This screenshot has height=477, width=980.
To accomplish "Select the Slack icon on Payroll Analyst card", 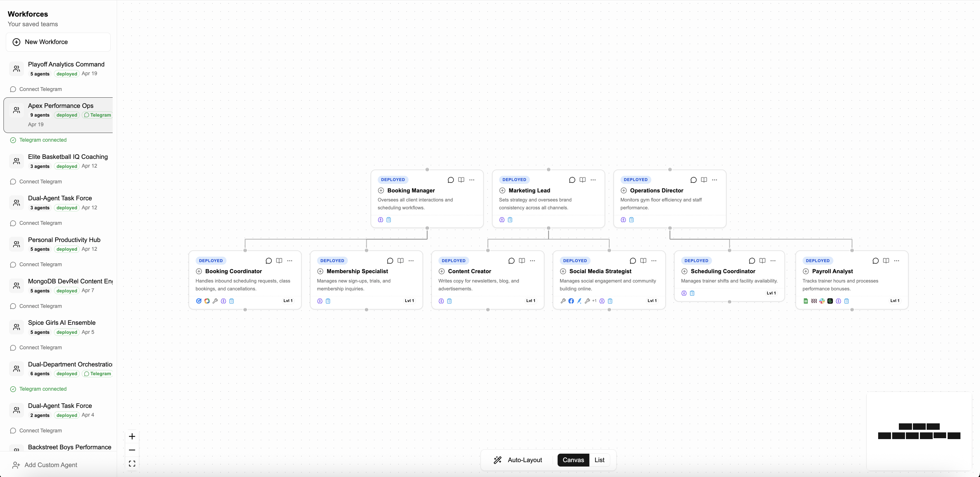I will pos(822,301).
